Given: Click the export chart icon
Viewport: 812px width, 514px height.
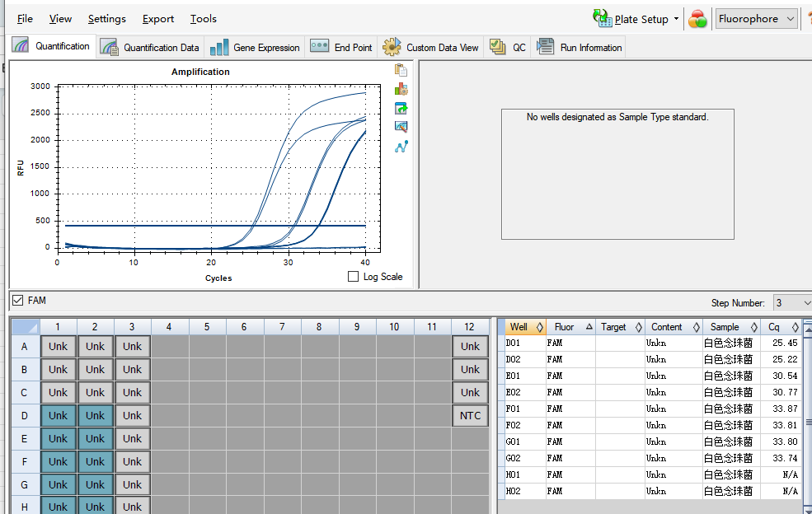Looking at the screenshot, I should pos(401,108).
